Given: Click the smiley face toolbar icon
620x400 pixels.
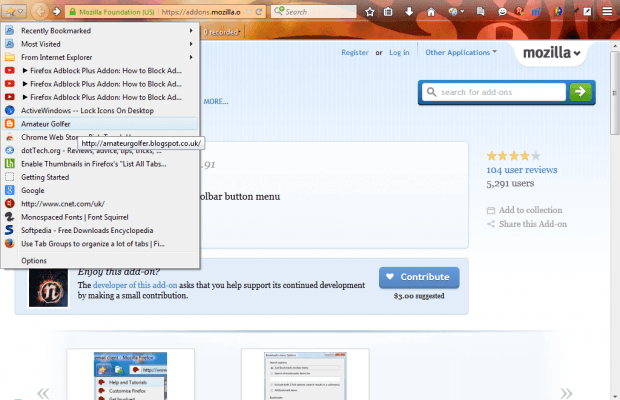Looking at the screenshot, I should coord(502,12).
